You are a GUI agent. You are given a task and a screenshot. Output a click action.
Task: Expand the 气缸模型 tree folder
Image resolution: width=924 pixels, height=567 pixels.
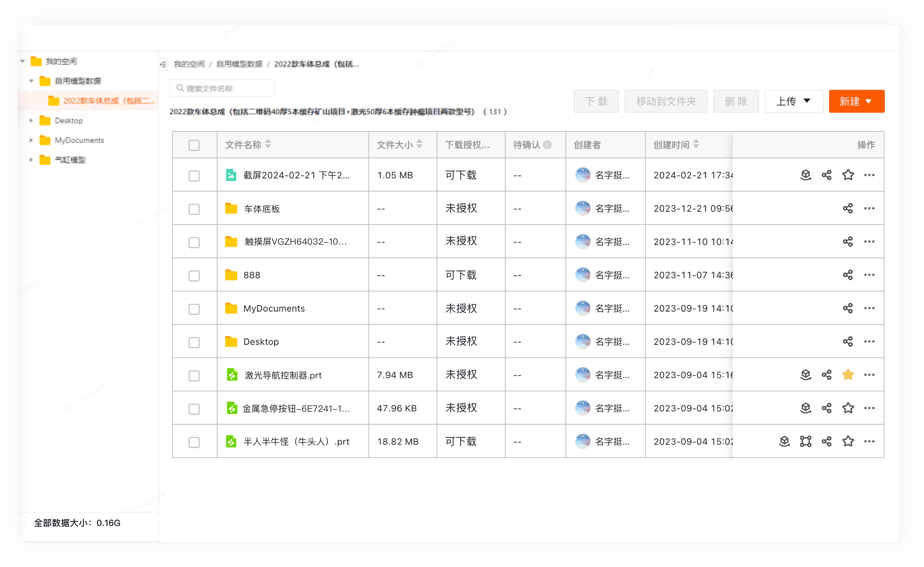[x=32, y=160]
